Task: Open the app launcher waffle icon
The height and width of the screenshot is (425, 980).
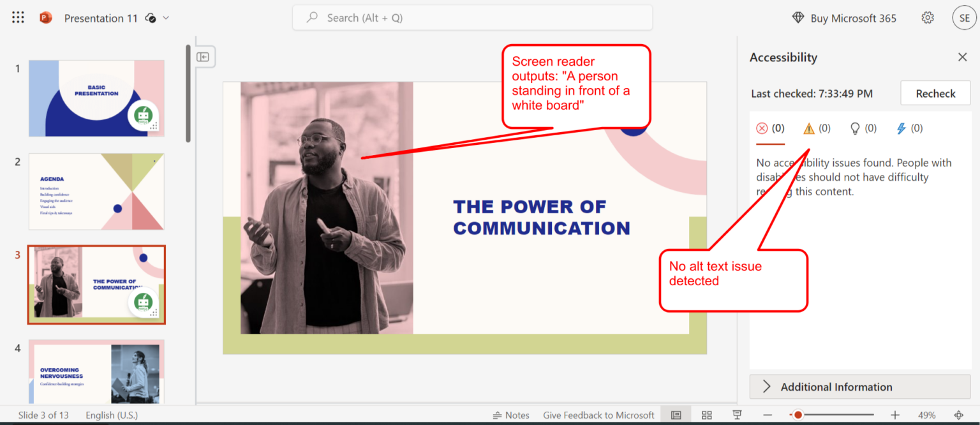Action: click(x=17, y=17)
